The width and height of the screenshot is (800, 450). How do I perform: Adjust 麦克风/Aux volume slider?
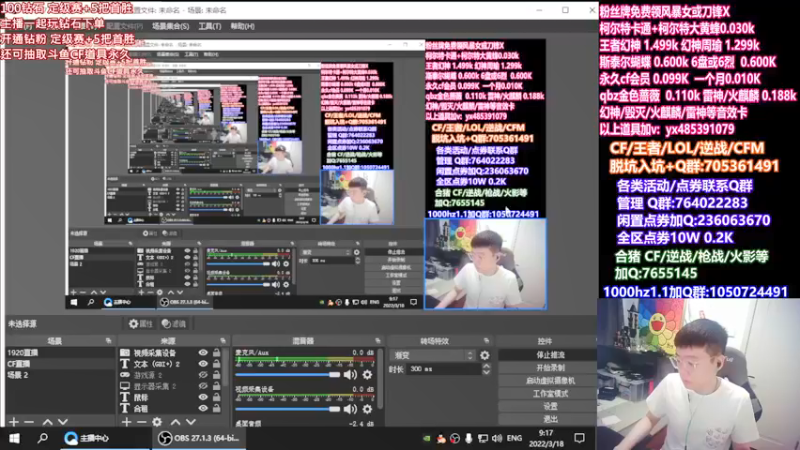[x=288, y=374]
